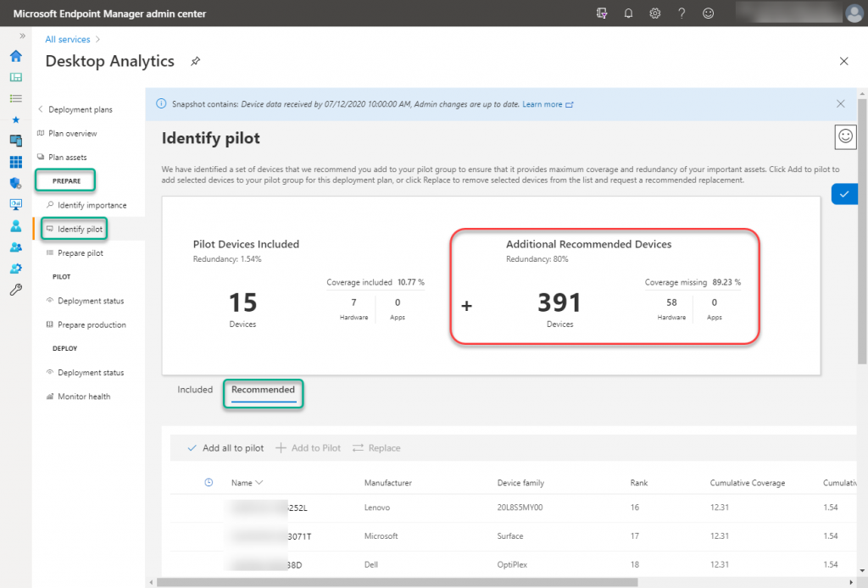Screen dimensions: 868x588
Task: Dismiss the snapshot info banner
Action: 840,103
